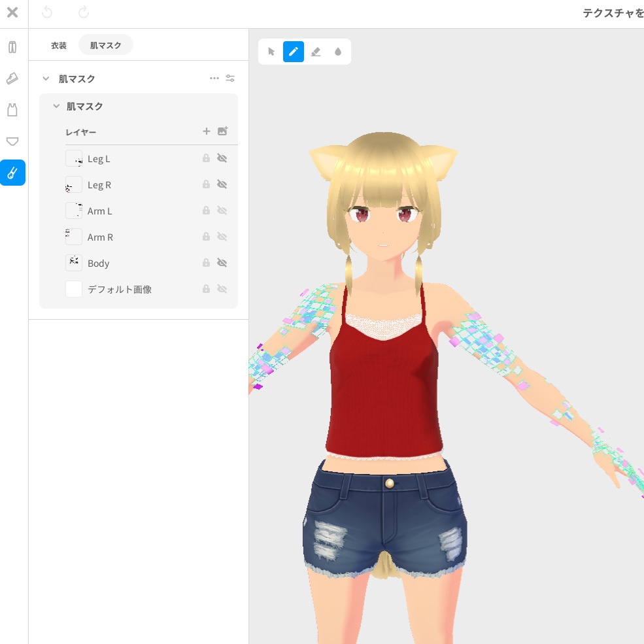The width and height of the screenshot is (644, 644).
Task: Collapse the inner 肌マスク group
Action: click(x=56, y=106)
